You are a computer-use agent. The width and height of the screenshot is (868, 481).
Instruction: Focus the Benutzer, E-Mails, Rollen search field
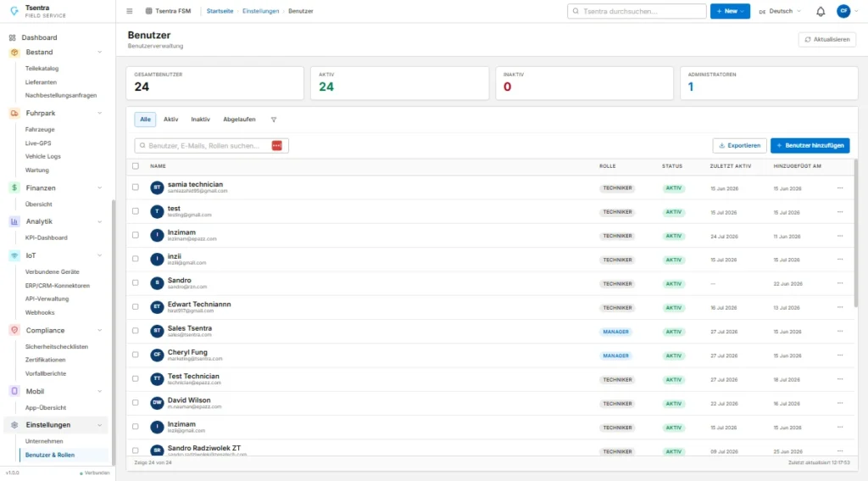point(211,146)
